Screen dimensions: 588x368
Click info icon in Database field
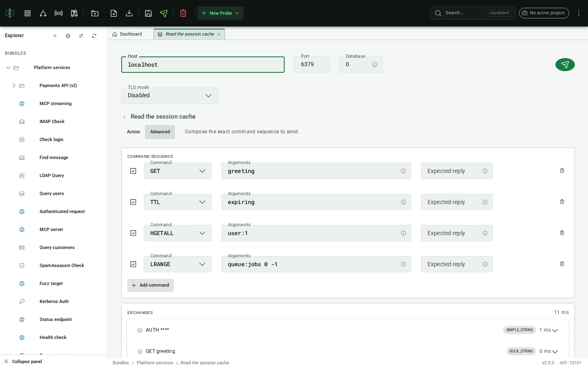374,65
